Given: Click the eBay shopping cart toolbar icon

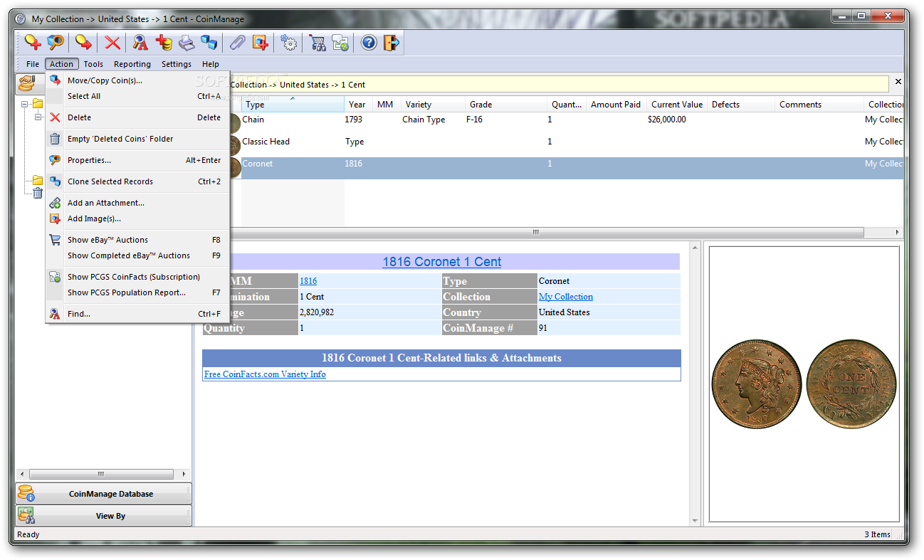Looking at the screenshot, I should 317,43.
